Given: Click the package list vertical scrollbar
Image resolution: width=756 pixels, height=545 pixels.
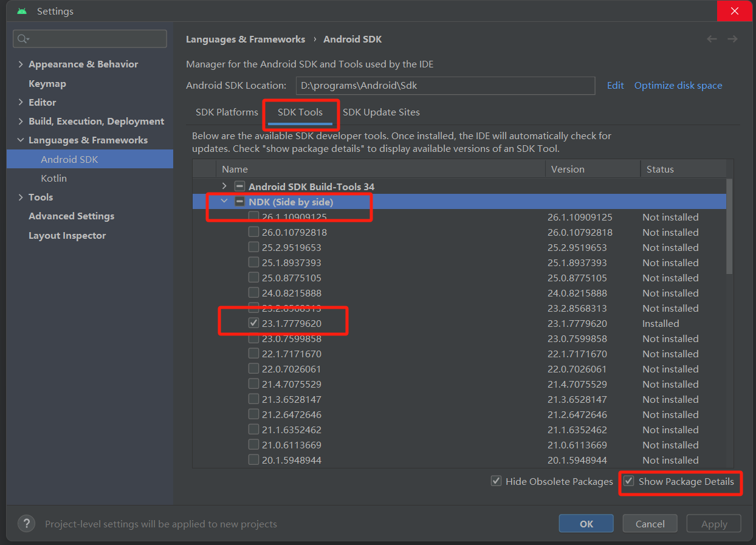Looking at the screenshot, I should coord(729,226).
